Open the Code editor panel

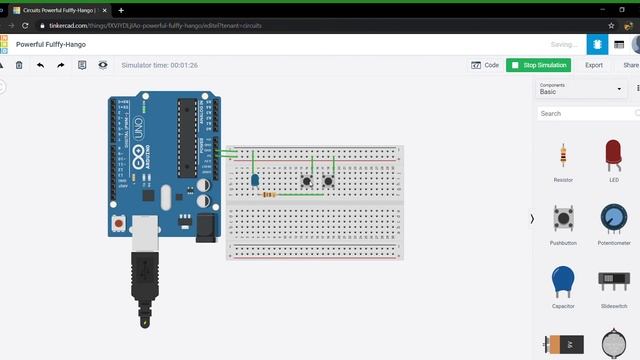(x=485, y=65)
